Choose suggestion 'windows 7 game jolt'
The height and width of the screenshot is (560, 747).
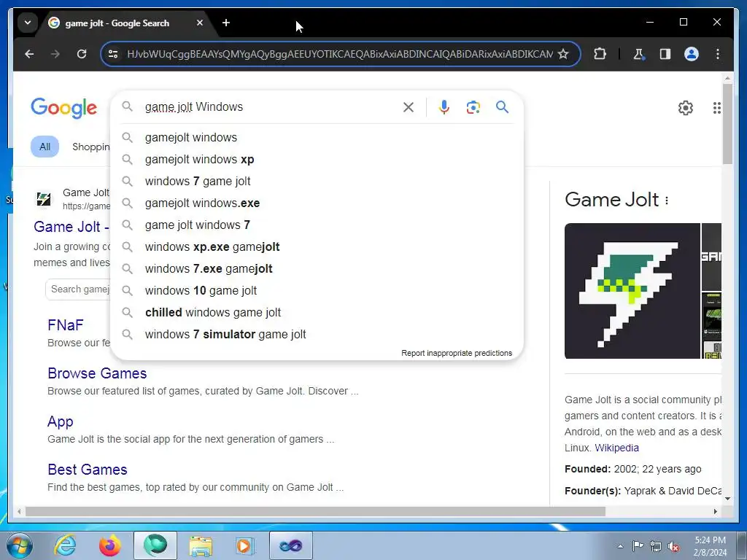(x=317, y=182)
